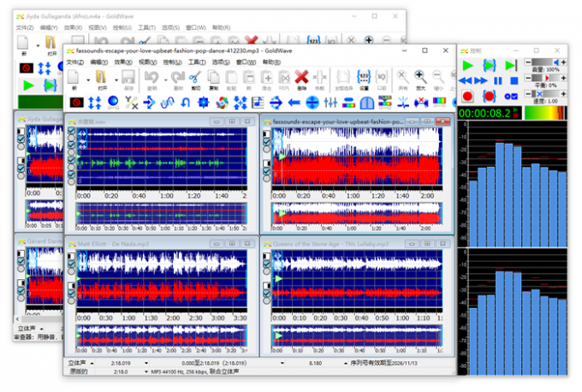This screenshot has height=392, width=582.
Task: Open the 2:18.019 length dropdown in status bar
Action: (146, 363)
